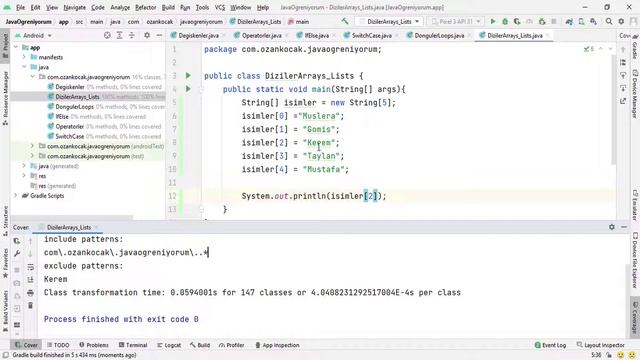
Task: Expand the res folder
Action: pyautogui.click(x=24, y=176)
